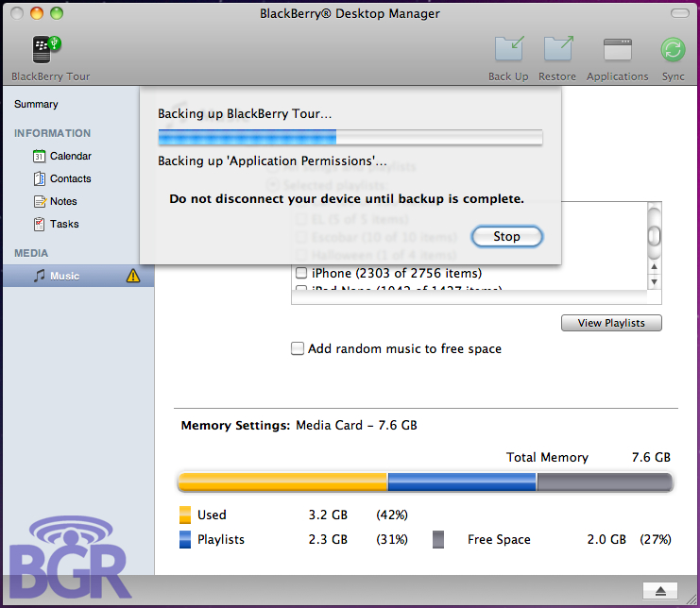Image resolution: width=700 pixels, height=608 pixels.
Task: Click the '3.2 GB' used value
Action: [x=328, y=515]
